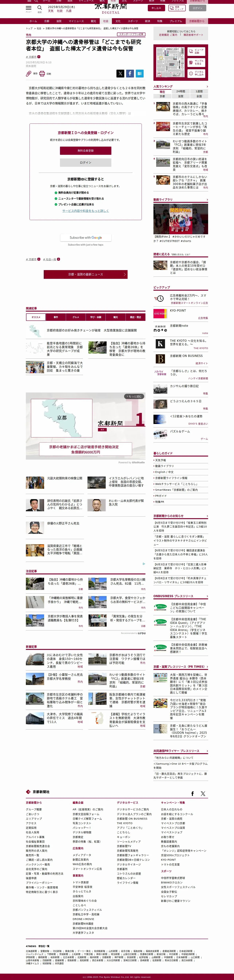
Task: Open English / 中文 guide link
Action: (x=164, y=472)
